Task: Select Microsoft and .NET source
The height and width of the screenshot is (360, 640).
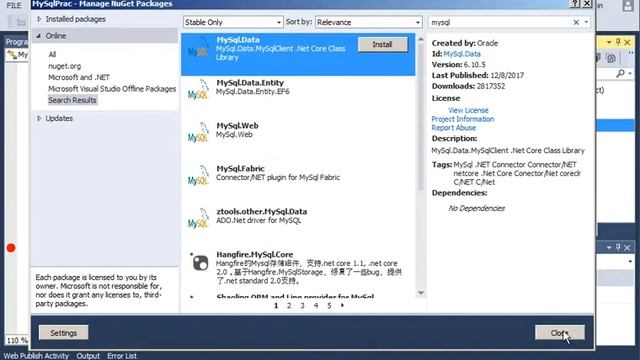Action: pyautogui.click(x=79, y=77)
